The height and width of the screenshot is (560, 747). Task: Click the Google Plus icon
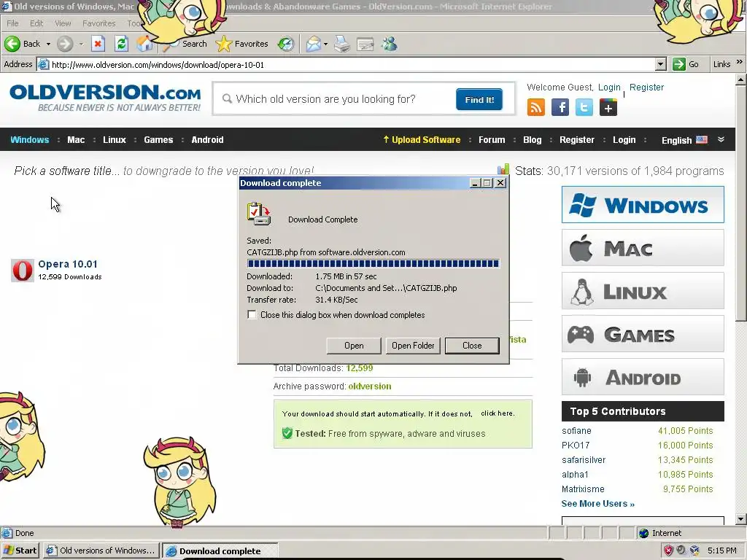click(x=608, y=107)
